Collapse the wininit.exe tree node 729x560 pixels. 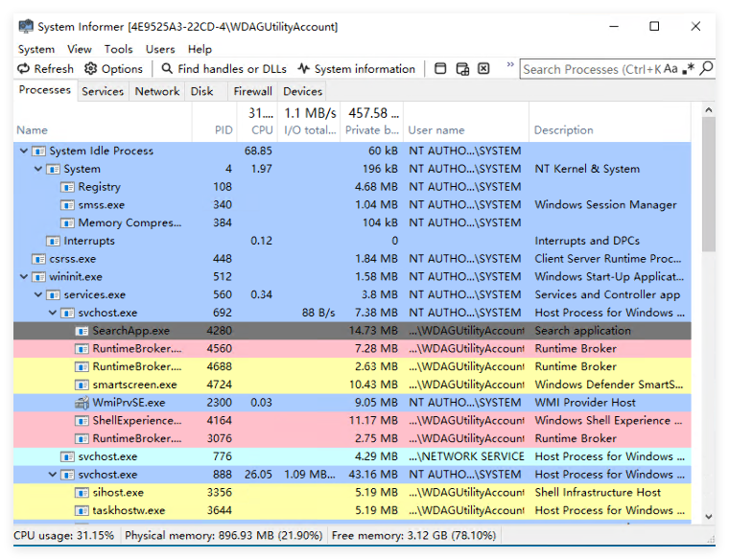(23, 277)
